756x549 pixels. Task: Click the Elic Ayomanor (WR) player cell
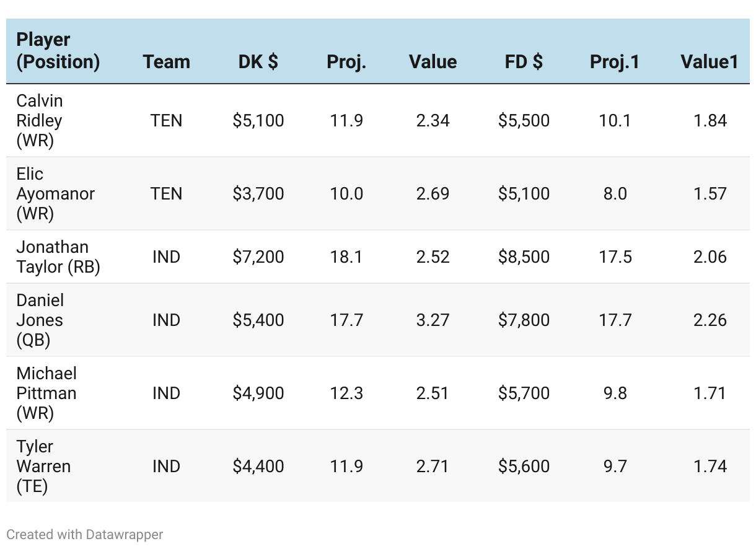coord(55,193)
